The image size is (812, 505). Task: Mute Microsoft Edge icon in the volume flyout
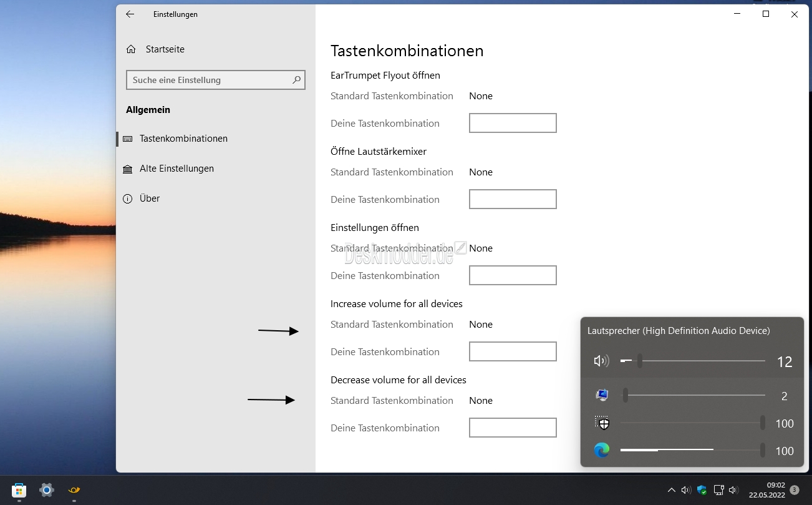[x=602, y=451]
